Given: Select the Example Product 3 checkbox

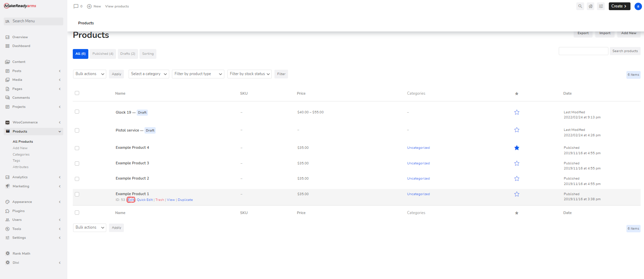Looking at the screenshot, I should [x=77, y=163].
